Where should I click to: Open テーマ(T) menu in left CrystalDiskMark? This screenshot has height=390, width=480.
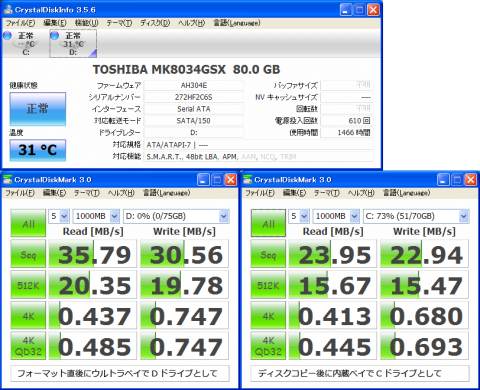click(87, 193)
